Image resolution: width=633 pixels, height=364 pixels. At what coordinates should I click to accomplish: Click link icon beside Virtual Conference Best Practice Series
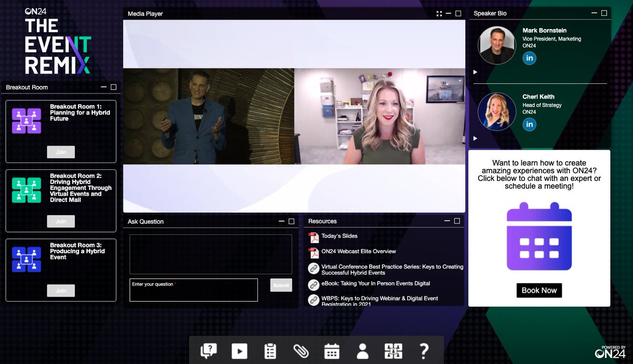(314, 269)
